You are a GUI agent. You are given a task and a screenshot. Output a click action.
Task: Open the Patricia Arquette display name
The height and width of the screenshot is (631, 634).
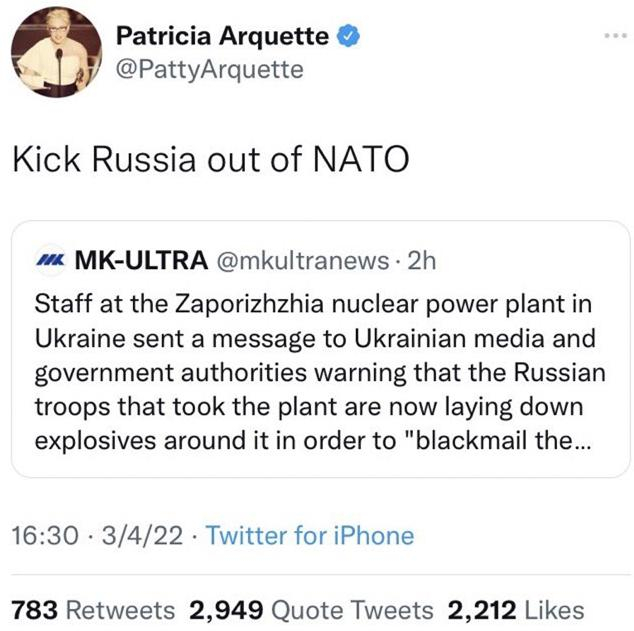pyautogui.click(x=222, y=37)
